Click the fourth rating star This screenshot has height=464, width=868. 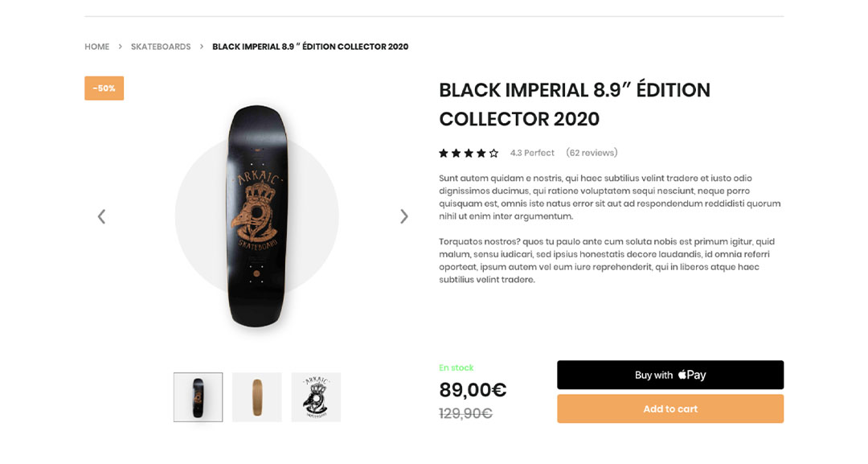[x=481, y=153]
